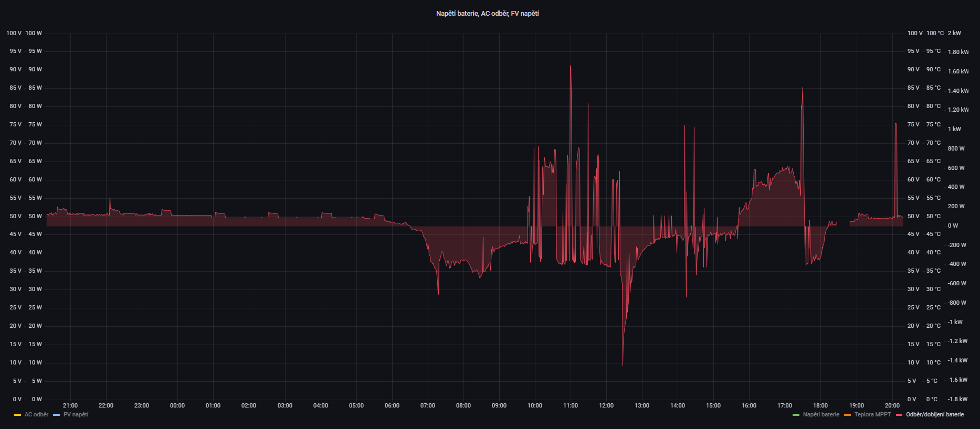The image size is (980, 429).
Task: Open the panel title menu 'Napětí baterie, AC odběr, FV napětí'
Action: [487, 14]
